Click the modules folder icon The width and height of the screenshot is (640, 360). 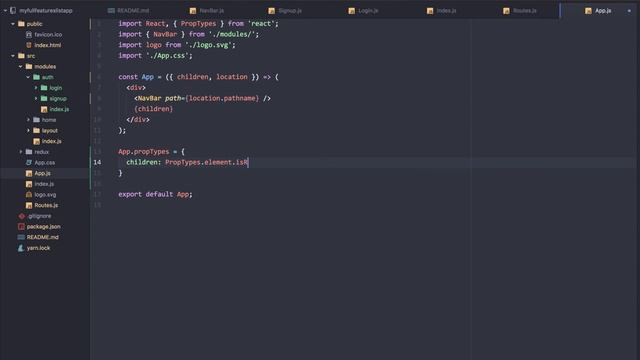29,67
